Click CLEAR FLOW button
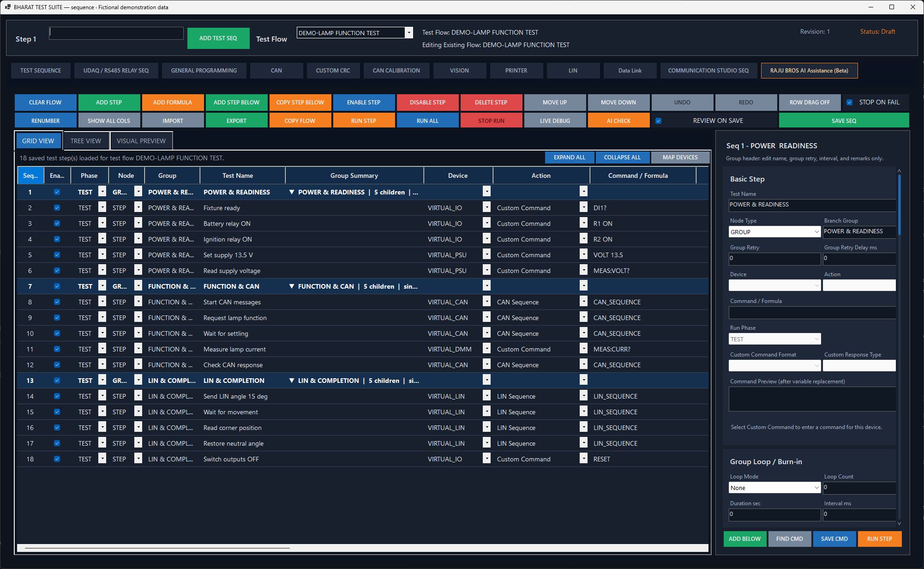The height and width of the screenshot is (569, 924). [45, 103]
